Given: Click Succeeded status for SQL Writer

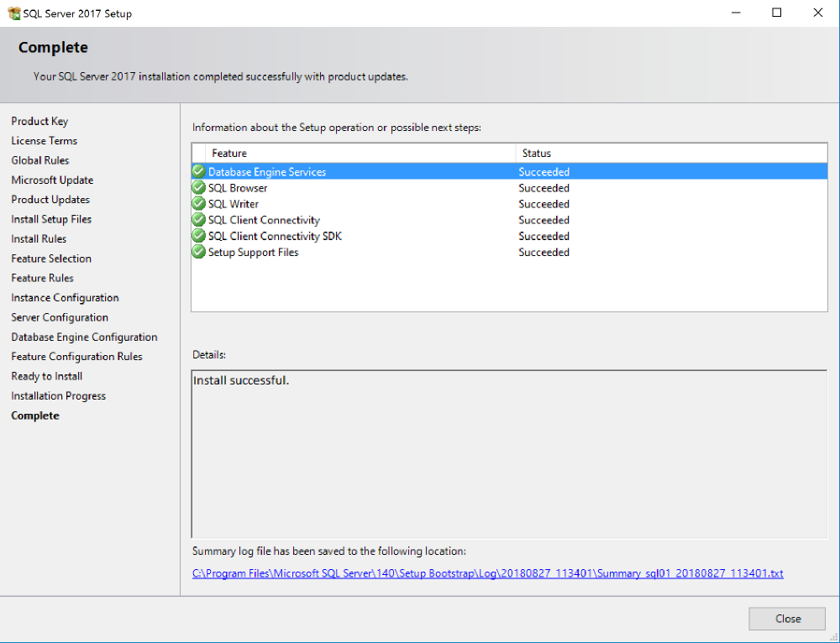Looking at the screenshot, I should click(543, 204).
